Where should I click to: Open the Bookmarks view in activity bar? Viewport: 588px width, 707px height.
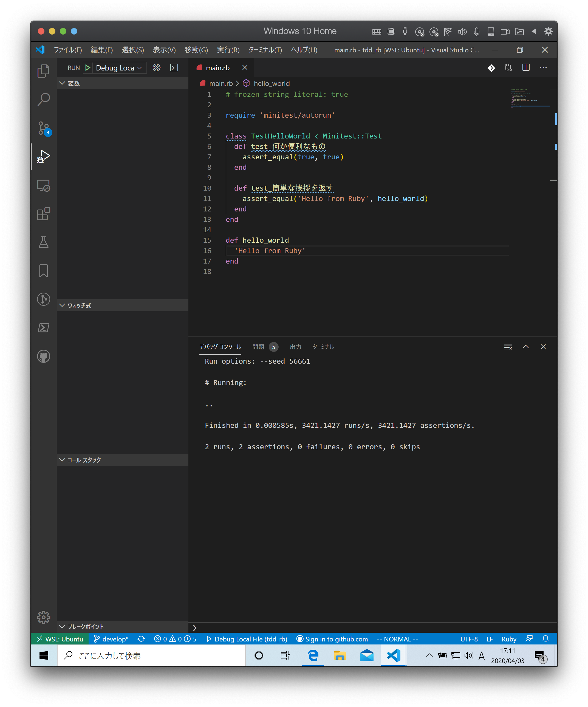tap(43, 271)
